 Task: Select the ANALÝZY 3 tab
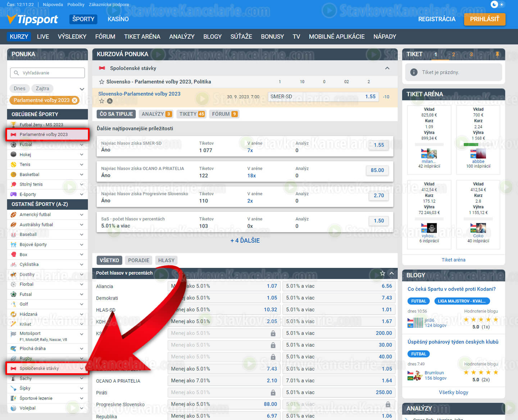point(156,114)
